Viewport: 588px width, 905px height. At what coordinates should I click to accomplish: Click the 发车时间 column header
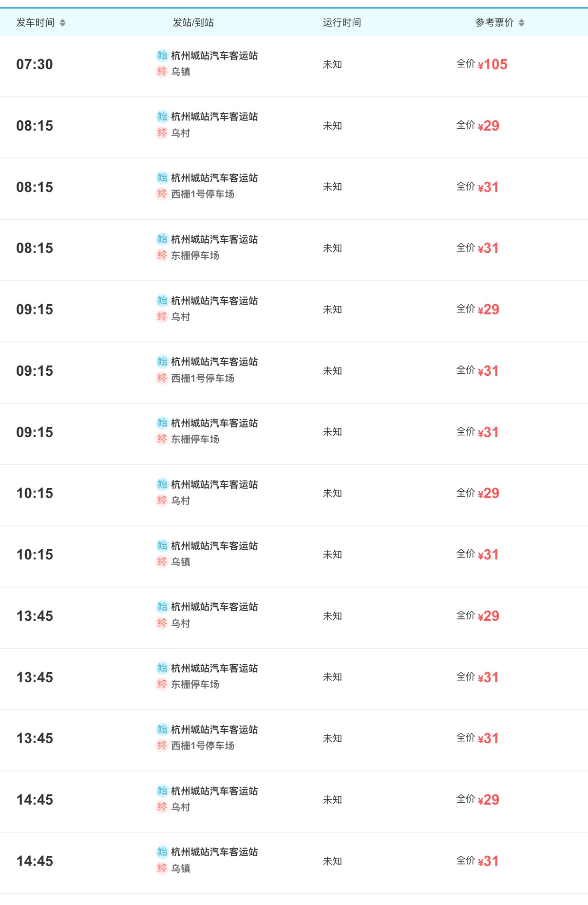point(35,23)
